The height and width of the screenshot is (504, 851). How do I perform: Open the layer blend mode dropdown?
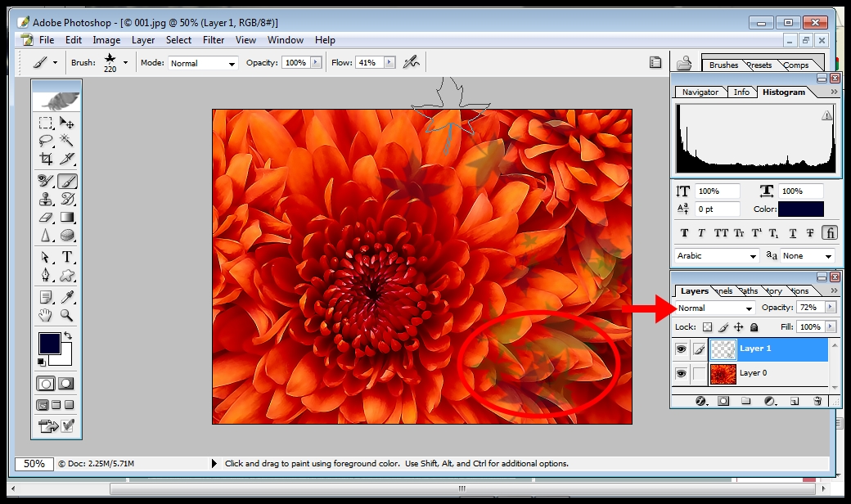point(715,308)
